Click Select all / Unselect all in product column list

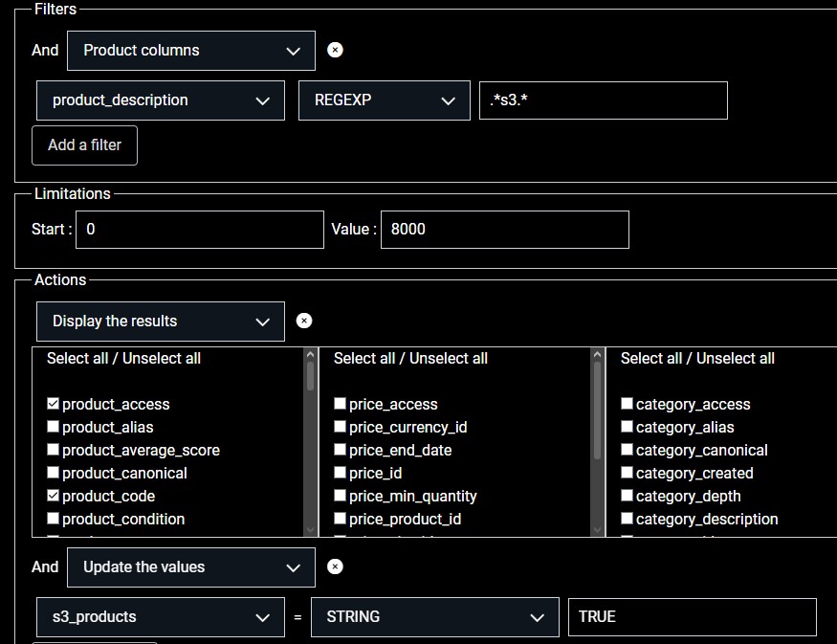coord(123,359)
